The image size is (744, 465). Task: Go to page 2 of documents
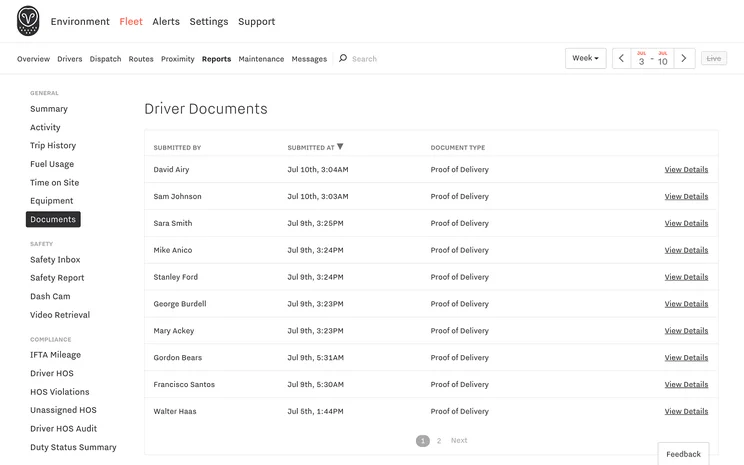439,441
